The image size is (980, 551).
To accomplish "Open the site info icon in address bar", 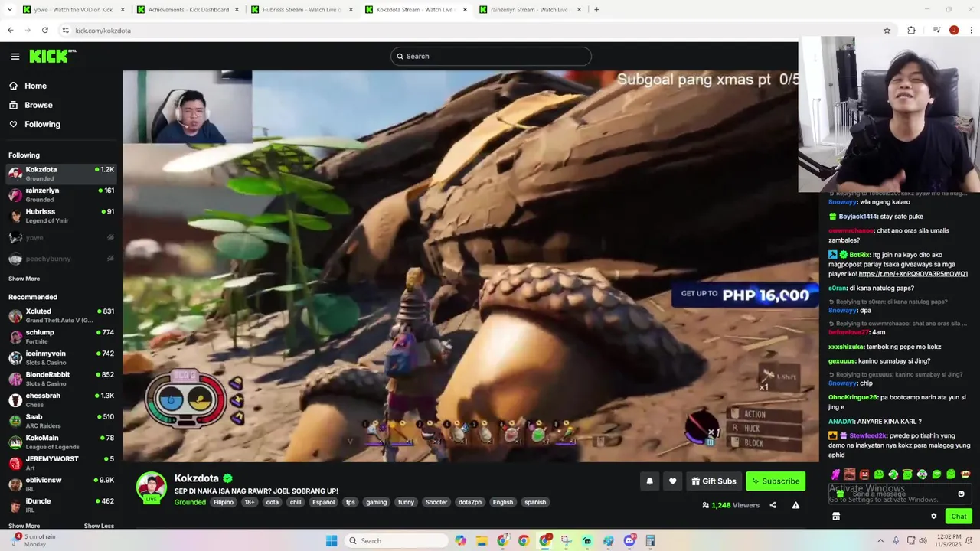I will point(66,31).
